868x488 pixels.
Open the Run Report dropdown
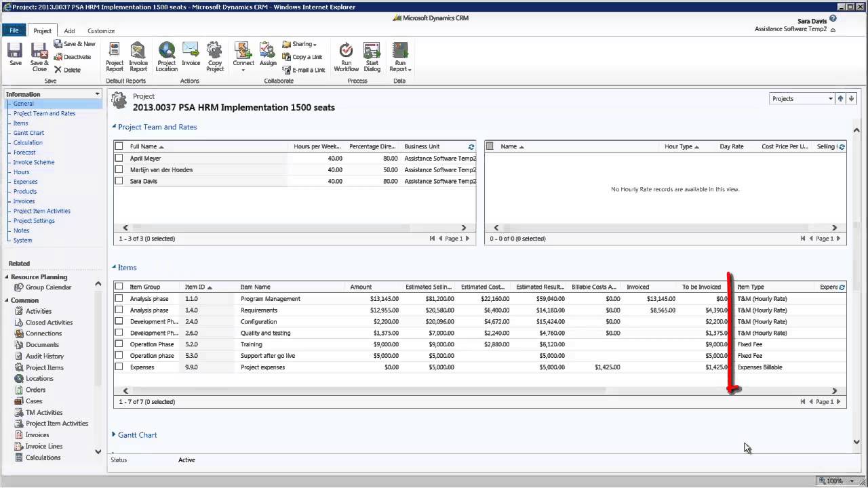click(x=399, y=56)
